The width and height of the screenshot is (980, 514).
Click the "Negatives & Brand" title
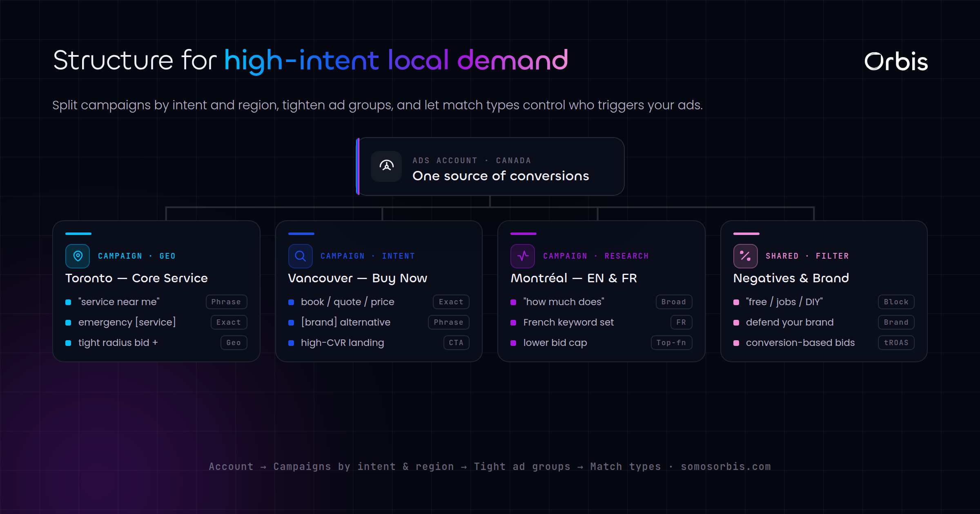(791, 278)
